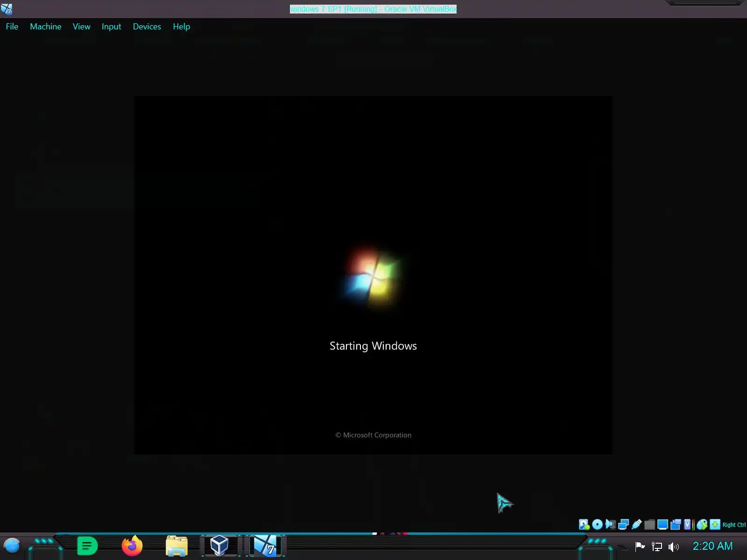The image size is (747, 560).
Task: Click the mouse integration status icon
Action: coord(702,525)
